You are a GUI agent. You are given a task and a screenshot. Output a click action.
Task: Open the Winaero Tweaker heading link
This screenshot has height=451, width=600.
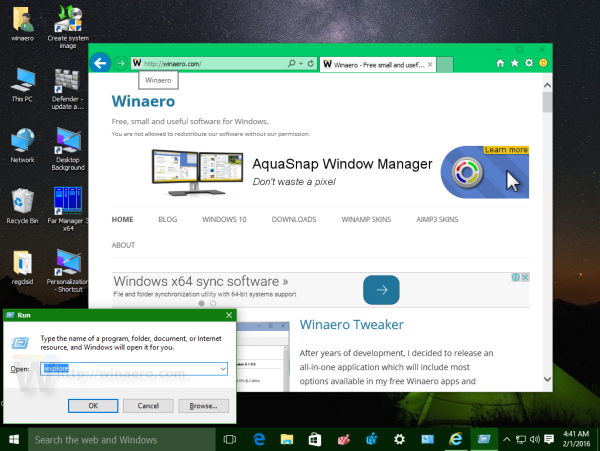[x=351, y=325]
